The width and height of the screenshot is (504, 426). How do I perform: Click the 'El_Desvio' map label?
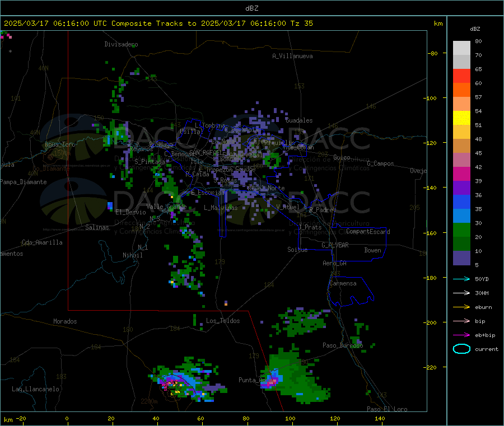coord(130,212)
